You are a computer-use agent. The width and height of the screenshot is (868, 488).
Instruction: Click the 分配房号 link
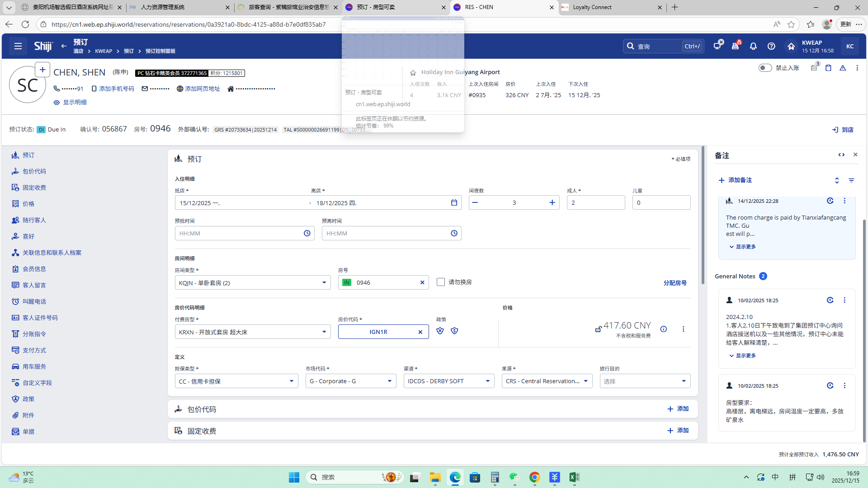(675, 283)
